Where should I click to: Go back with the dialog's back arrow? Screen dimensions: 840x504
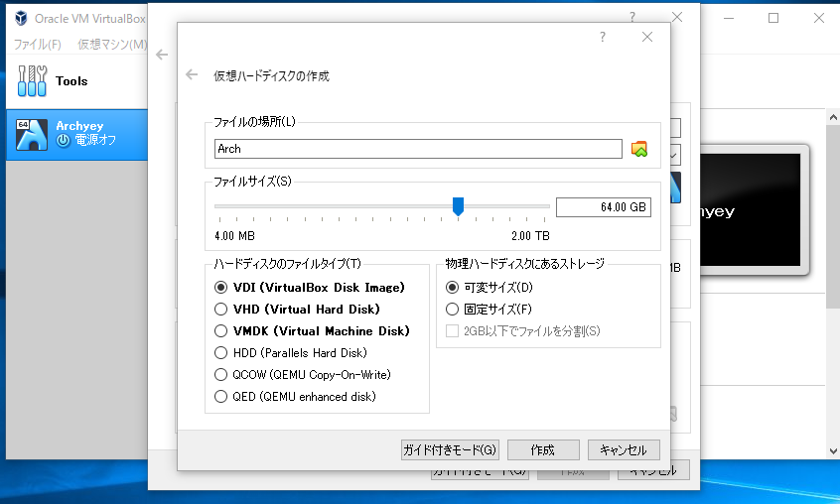[192, 74]
